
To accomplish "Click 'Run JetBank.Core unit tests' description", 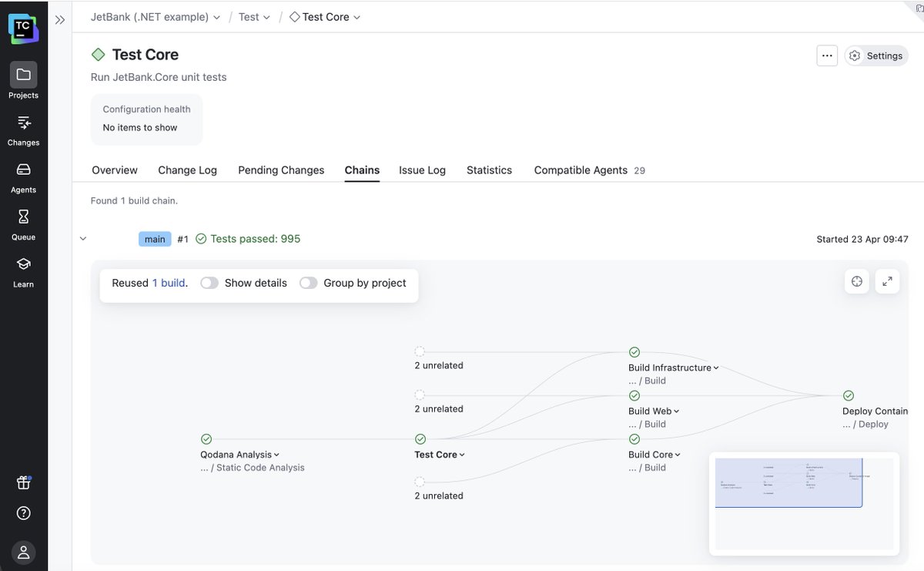I will click(x=159, y=77).
